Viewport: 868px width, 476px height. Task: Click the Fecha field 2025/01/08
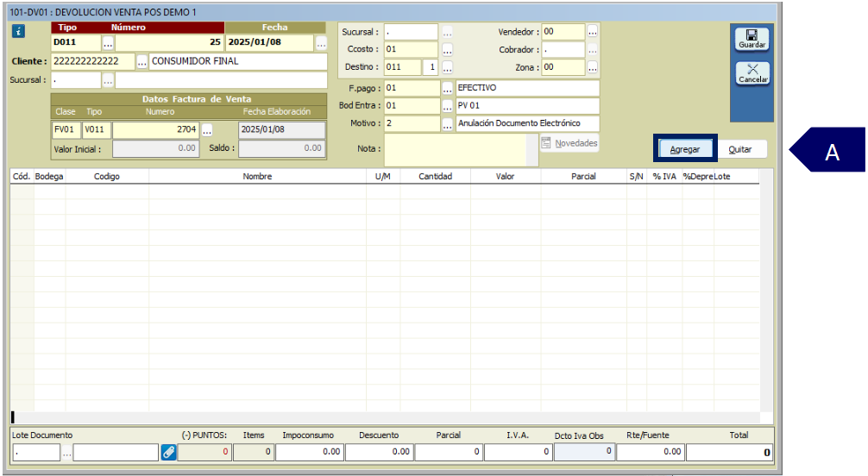click(x=269, y=42)
